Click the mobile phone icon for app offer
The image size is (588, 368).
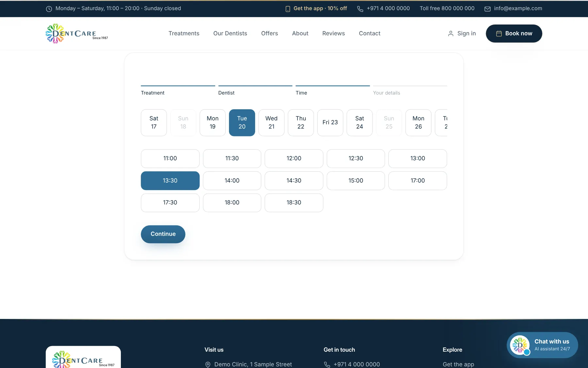(x=288, y=9)
